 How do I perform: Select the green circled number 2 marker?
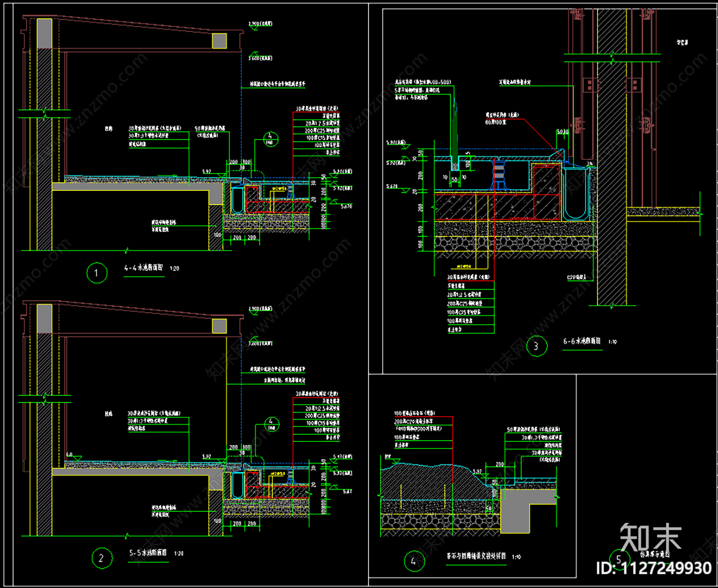pyautogui.click(x=101, y=558)
